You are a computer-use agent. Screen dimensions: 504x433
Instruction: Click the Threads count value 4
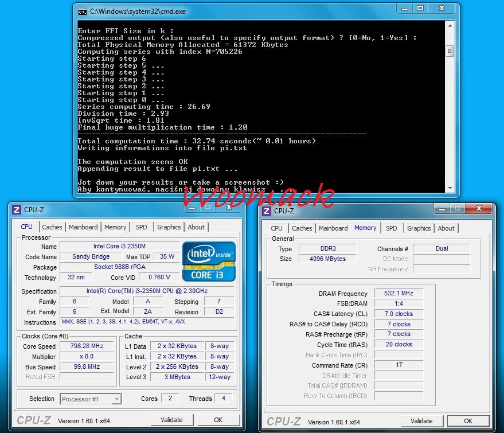[x=224, y=398]
